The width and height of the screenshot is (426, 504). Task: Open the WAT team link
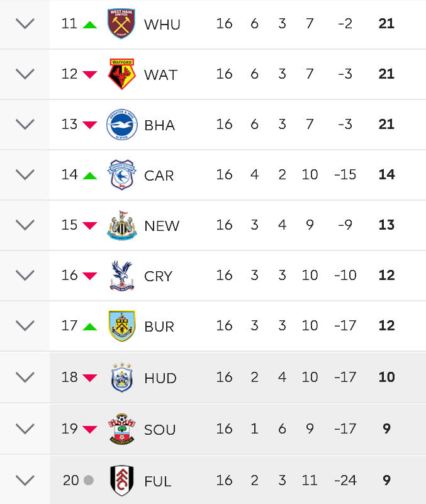(160, 75)
